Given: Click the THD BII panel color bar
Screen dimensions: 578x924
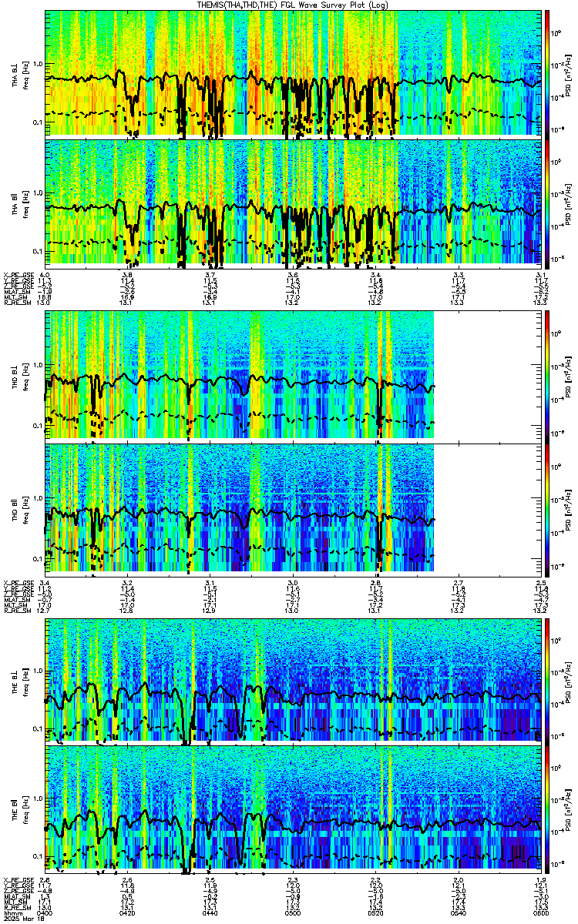Looking at the screenshot, I should pyautogui.click(x=547, y=504).
